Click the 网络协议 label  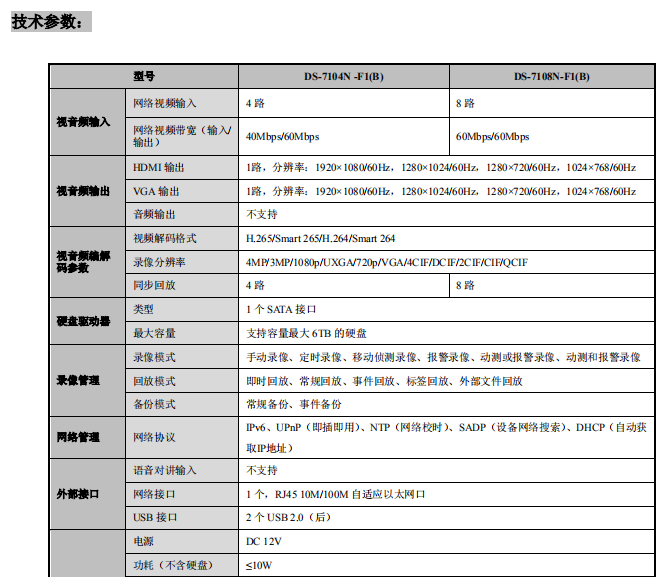click(x=154, y=437)
